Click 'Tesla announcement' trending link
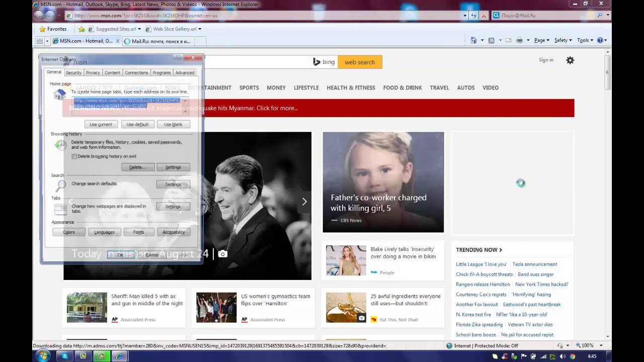This screenshot has width=644, height=362. [x=535, y=264]
